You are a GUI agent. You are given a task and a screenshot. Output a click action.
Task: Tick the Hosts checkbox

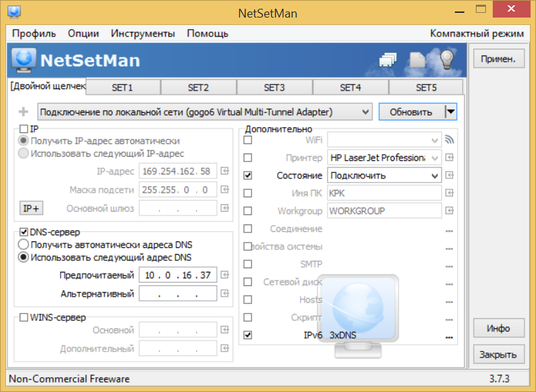248,299
